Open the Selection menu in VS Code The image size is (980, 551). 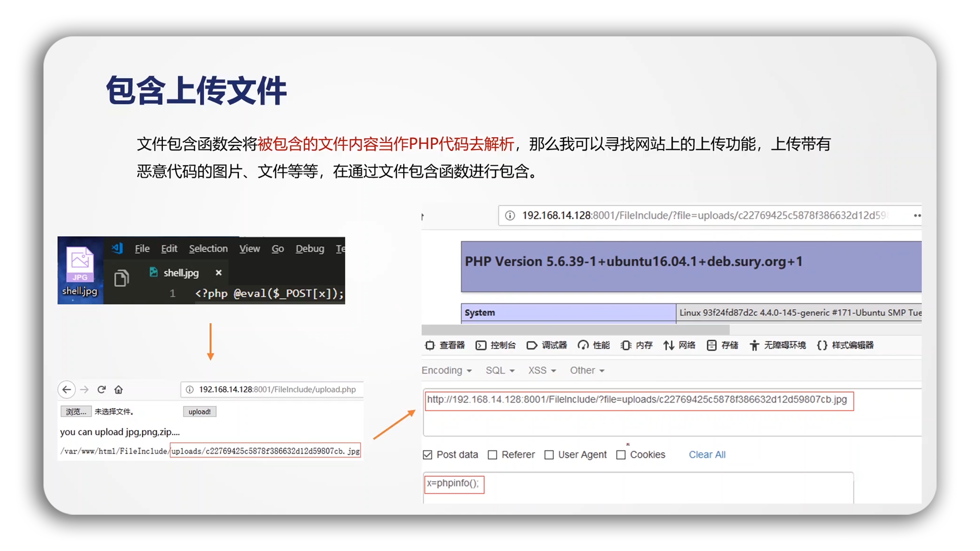click(208, 248)
